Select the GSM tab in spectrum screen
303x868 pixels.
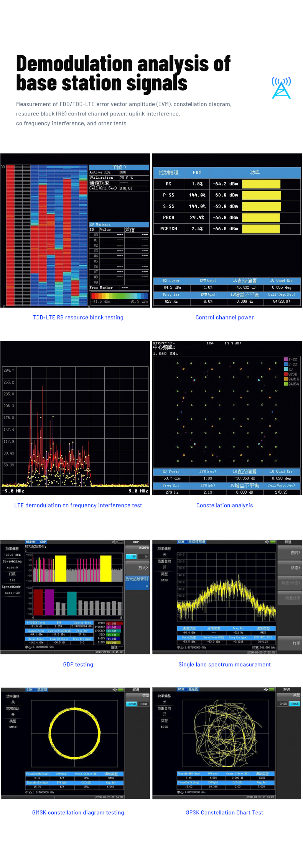coord(181,542)
